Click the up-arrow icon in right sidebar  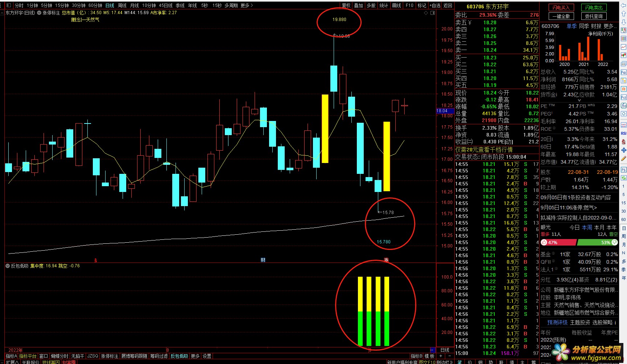tap(623, 14)
